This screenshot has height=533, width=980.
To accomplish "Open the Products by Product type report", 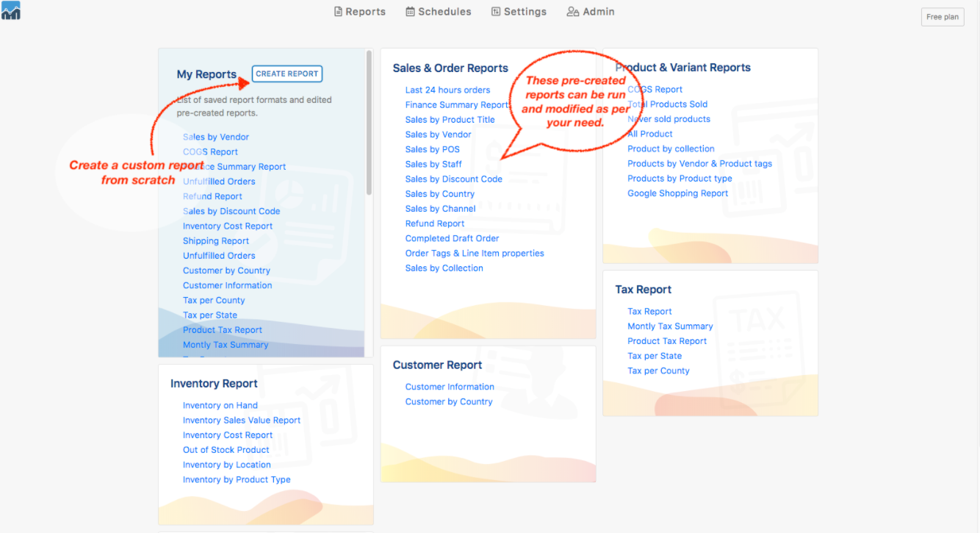I will (x=680, y=179).
